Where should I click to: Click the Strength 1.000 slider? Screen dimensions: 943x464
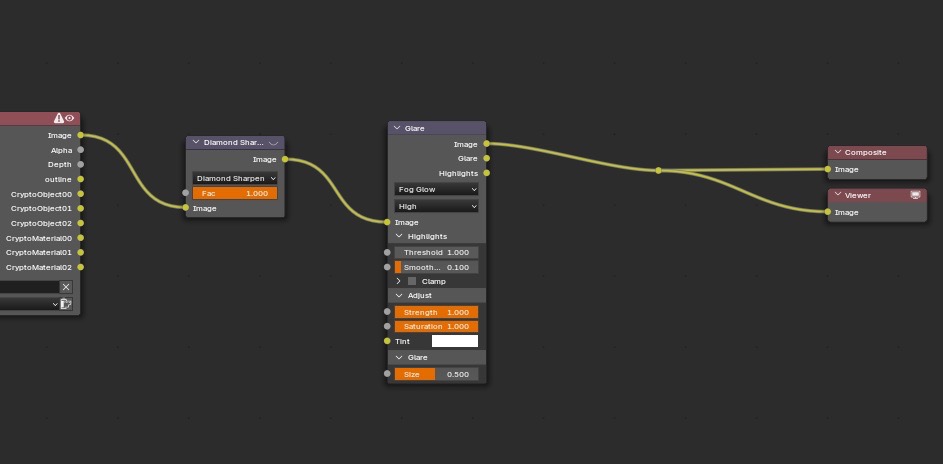(x=437, y=312)
